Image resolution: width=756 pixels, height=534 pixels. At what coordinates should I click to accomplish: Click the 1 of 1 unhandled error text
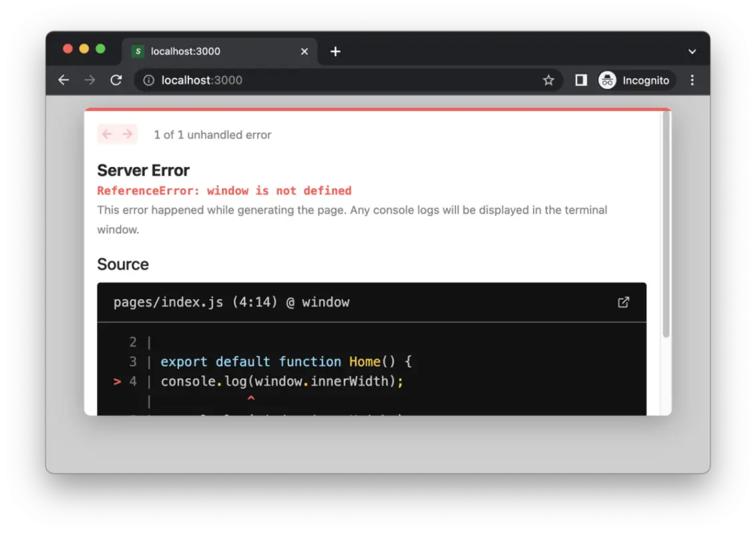(212, 135)
